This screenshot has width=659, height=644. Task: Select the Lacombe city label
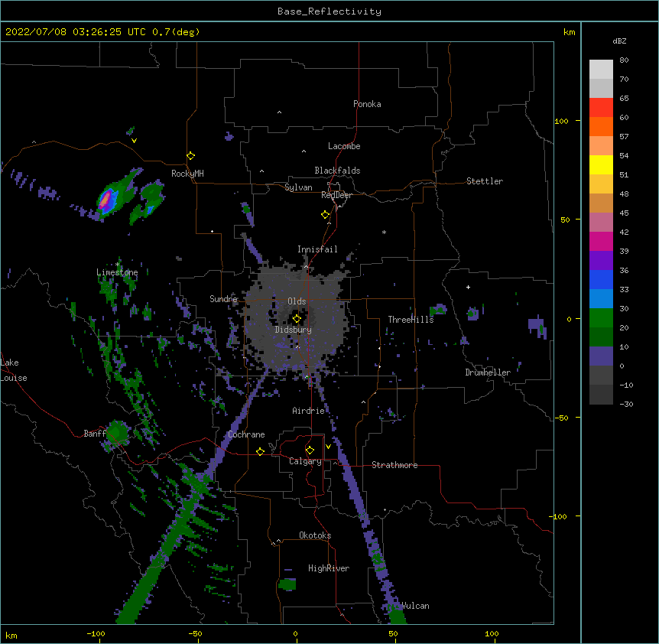(344, 146)
